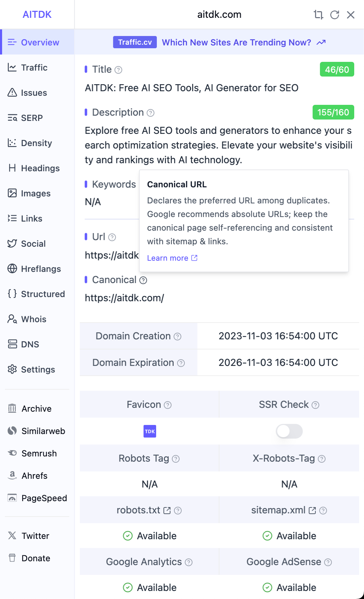Screen dimensions: 364x599
Task: Click the help icon next to Title
Action: [x=118, y=70]
